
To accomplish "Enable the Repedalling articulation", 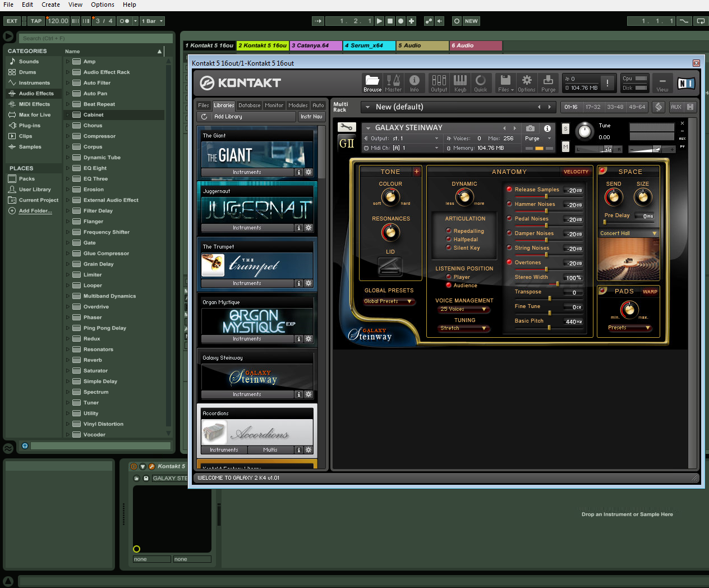I will coord(449,231).
